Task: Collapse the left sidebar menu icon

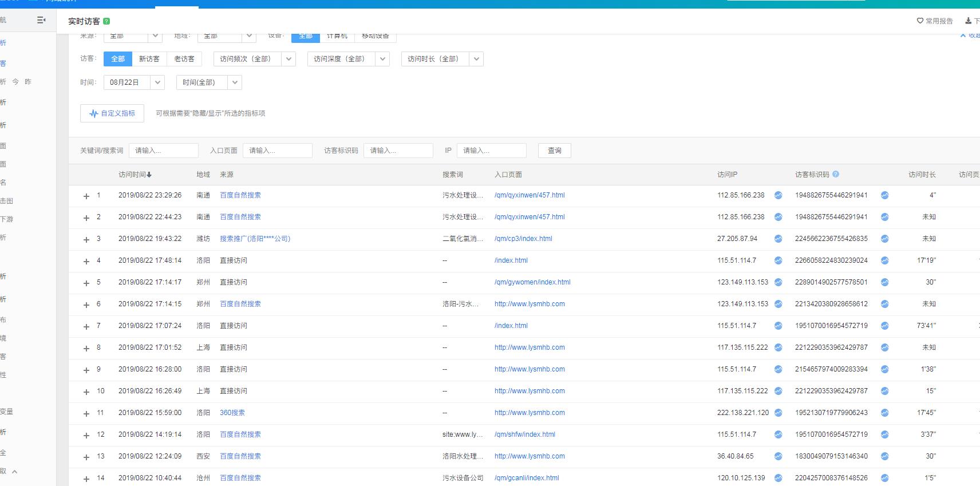Action: (x=41, y=20)
